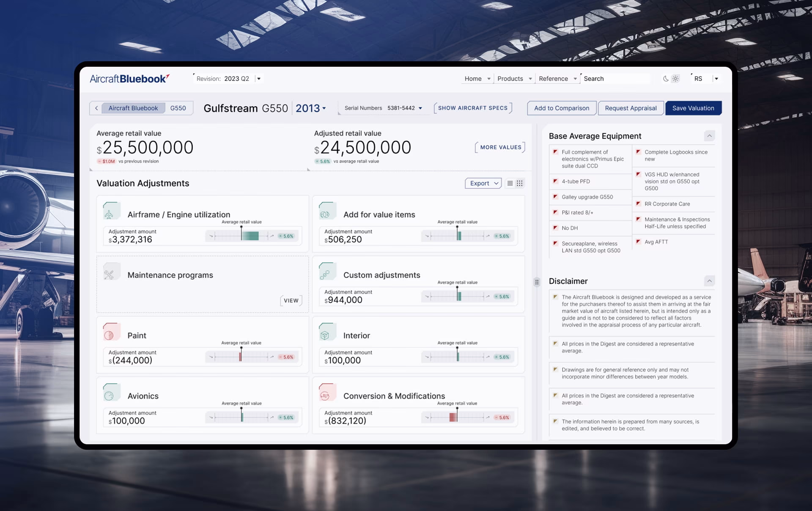Click View in Maintenance programs card
This screenshot has width=812, height=511.
point(291,300)
